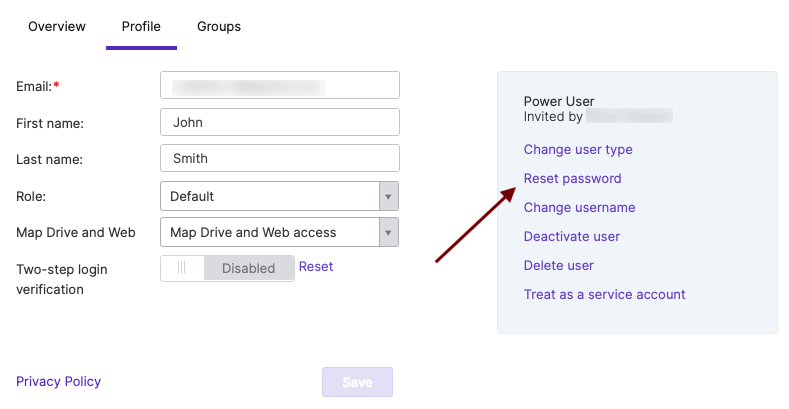The width and height of the screenshot is (789, 409).
Task: Open the Role dropdown showing Default
Action: 279,196
